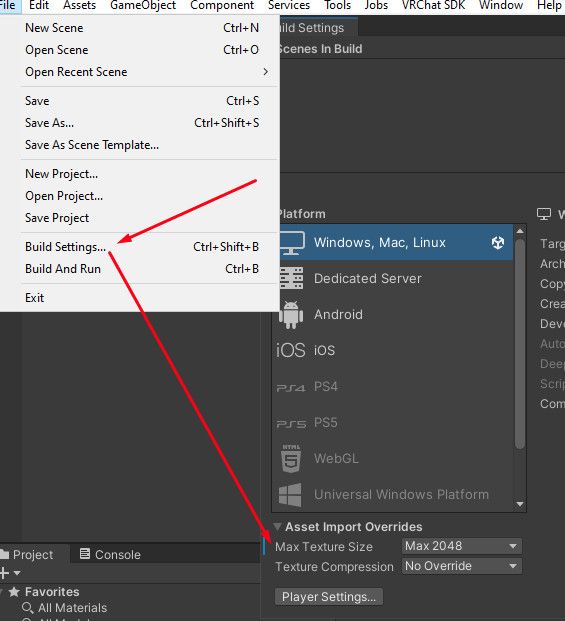Click the Windows, Mac, Linux monitor icon
Screen dimensions: 565x621
292,242
